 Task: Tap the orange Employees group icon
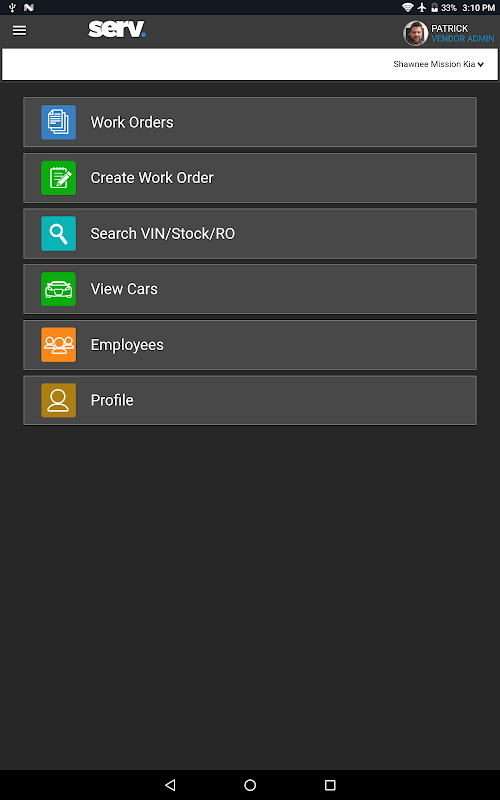click(59, 345)
